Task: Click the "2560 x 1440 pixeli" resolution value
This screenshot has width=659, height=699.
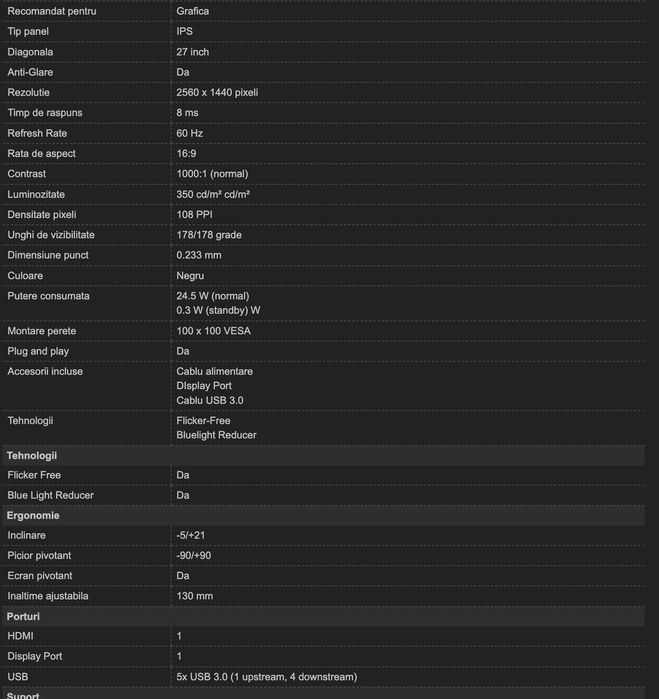Action: pos(217,92)
